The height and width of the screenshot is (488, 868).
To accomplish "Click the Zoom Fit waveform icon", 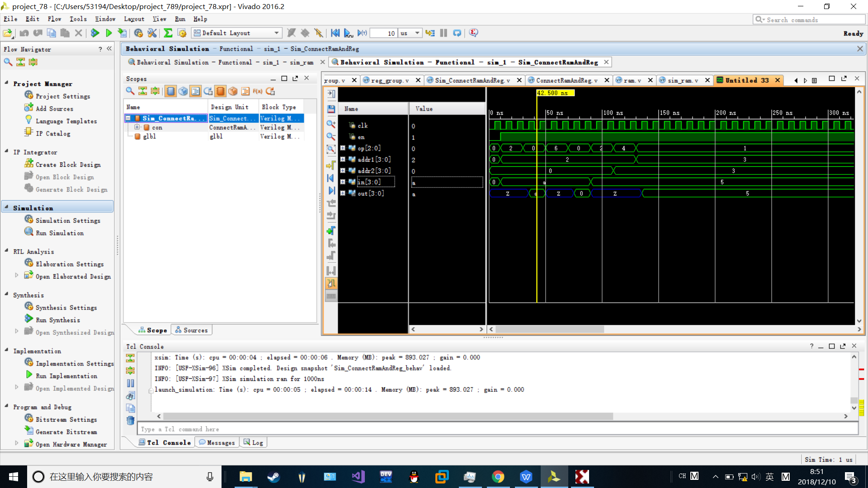I will click(x=331, y=149).
